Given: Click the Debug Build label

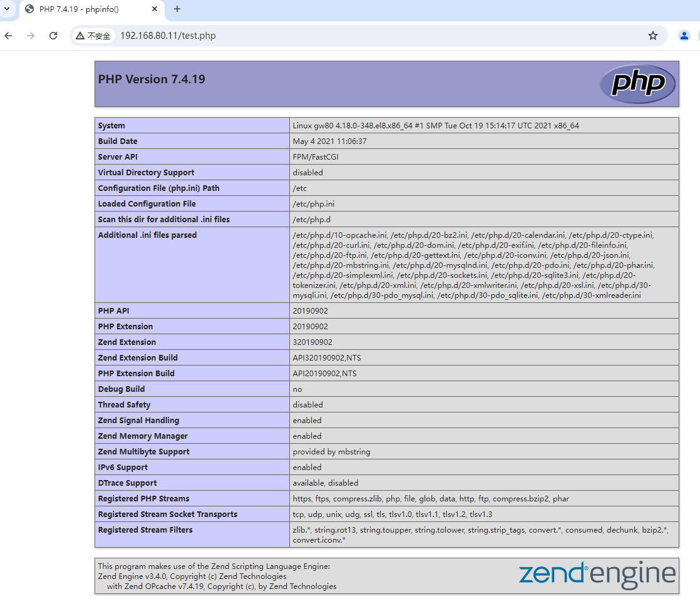Looking at the screenshot, I should (x=121, y=389).
